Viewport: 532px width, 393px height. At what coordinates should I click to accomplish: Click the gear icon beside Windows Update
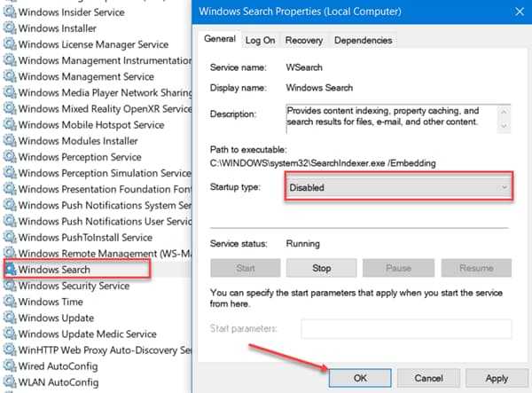[10, 318]
